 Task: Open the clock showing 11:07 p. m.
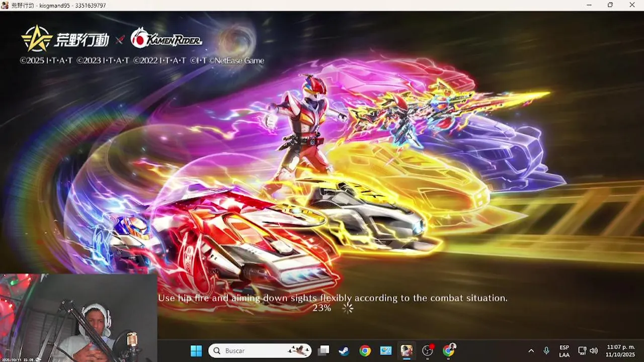621,351
